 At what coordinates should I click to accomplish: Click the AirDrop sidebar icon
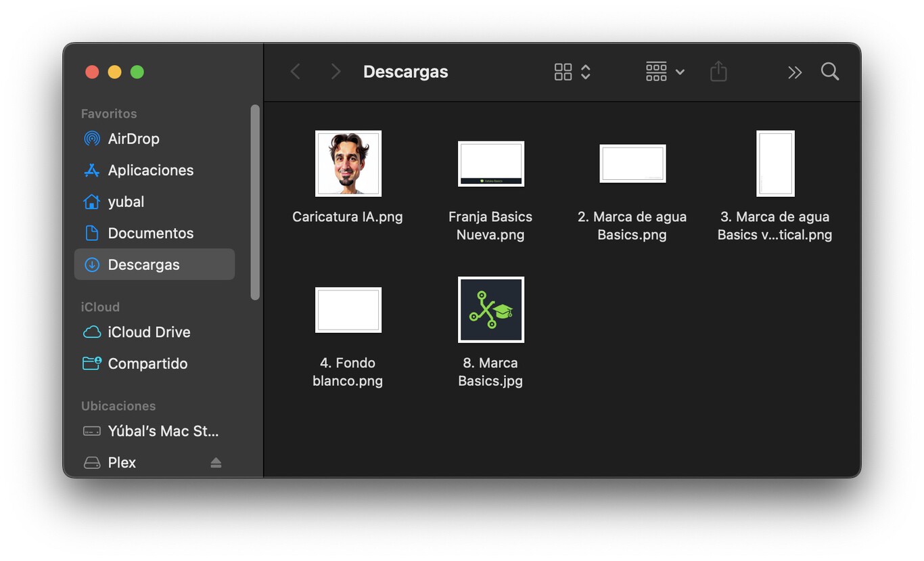pos(91,139)
